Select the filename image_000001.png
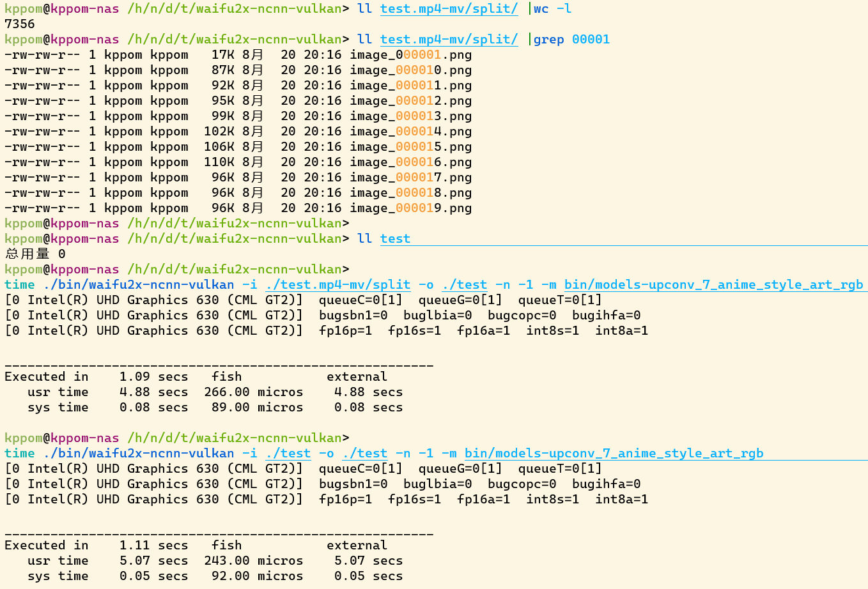The width and height of the screenshot is (868, 589). pyautogui.click(x=410, y=54)
